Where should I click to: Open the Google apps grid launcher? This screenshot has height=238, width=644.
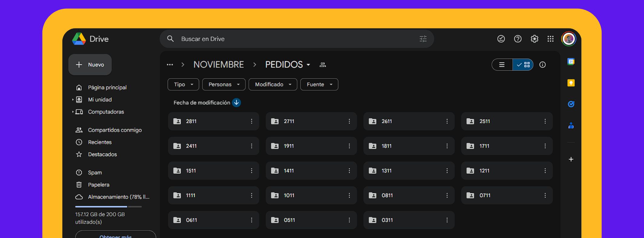(x=550, y=39)
